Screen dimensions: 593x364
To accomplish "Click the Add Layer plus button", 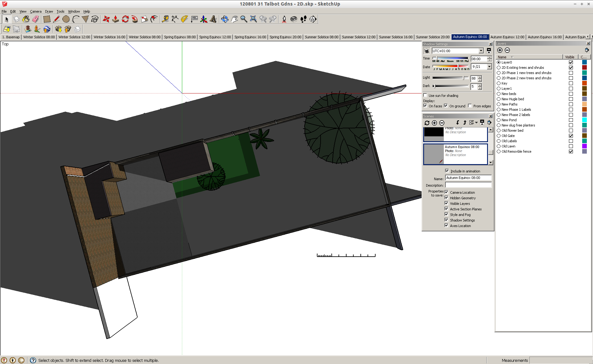I will (x=500, y=50).
